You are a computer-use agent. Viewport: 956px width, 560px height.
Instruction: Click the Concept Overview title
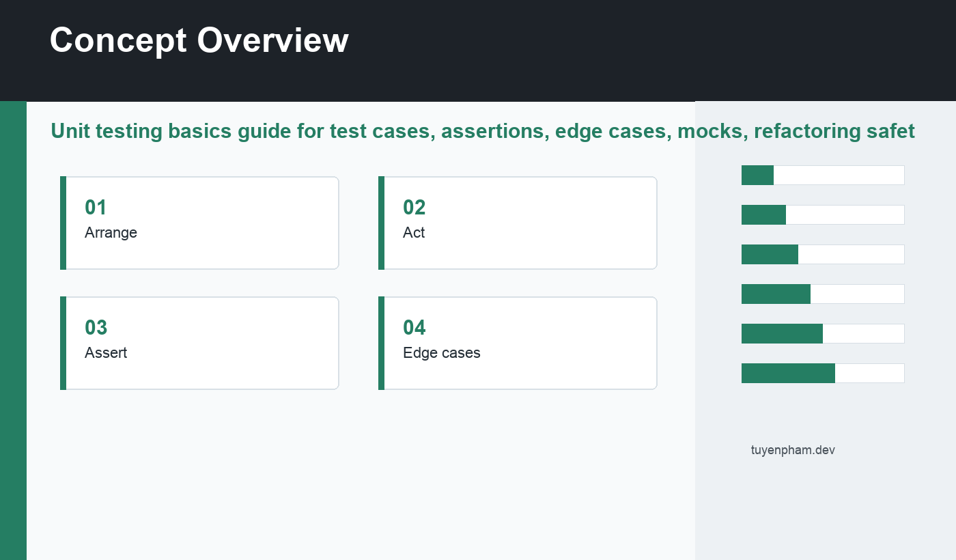click(x=199, y=40)
